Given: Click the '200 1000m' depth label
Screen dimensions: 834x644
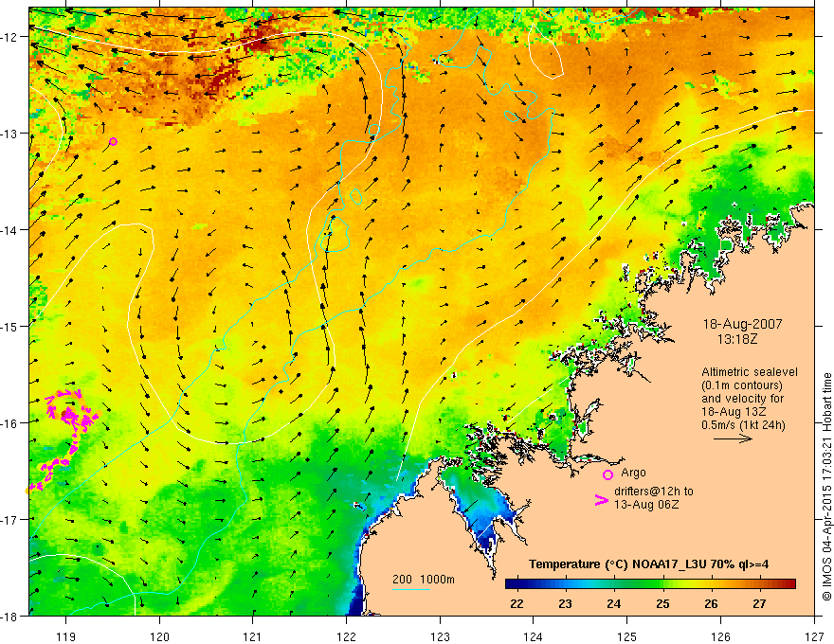Looking at the screenshot, I should pos(424,580).
